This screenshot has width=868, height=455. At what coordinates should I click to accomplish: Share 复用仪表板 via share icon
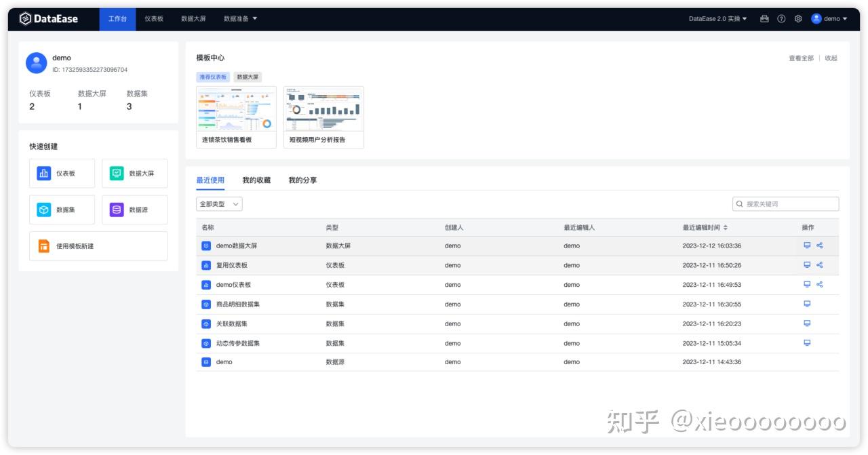click(x=819, y=265)
